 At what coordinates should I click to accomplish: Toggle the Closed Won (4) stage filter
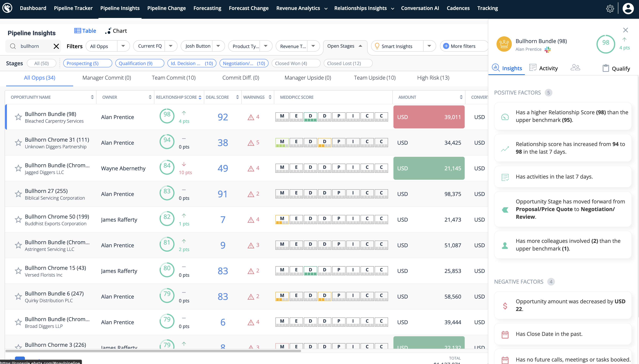click(296, 63)
